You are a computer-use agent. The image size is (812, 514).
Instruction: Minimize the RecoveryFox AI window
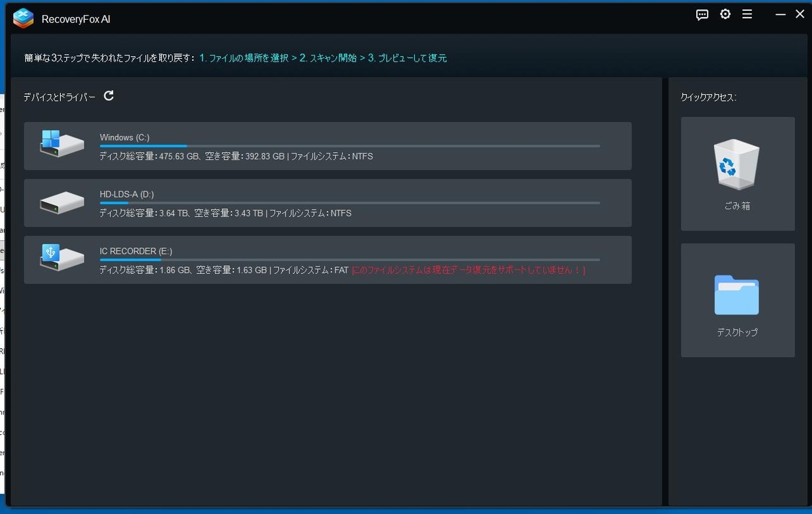coord(780,14)
